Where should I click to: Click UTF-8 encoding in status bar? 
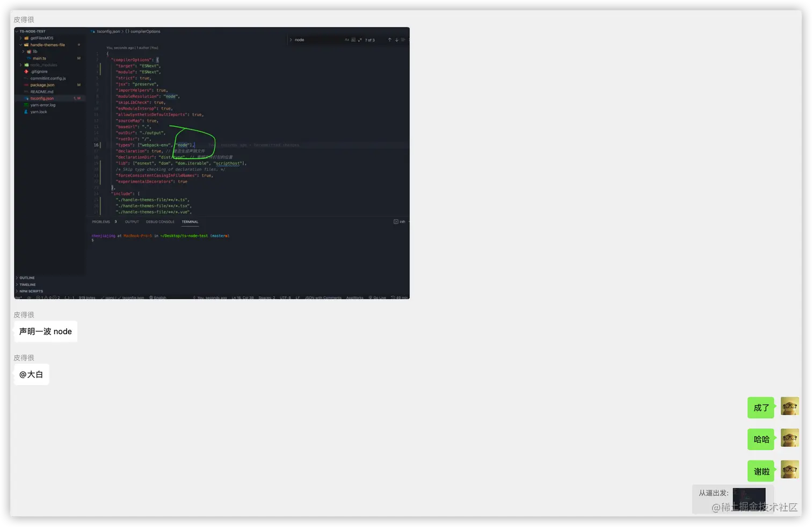[x=285, y=298]
